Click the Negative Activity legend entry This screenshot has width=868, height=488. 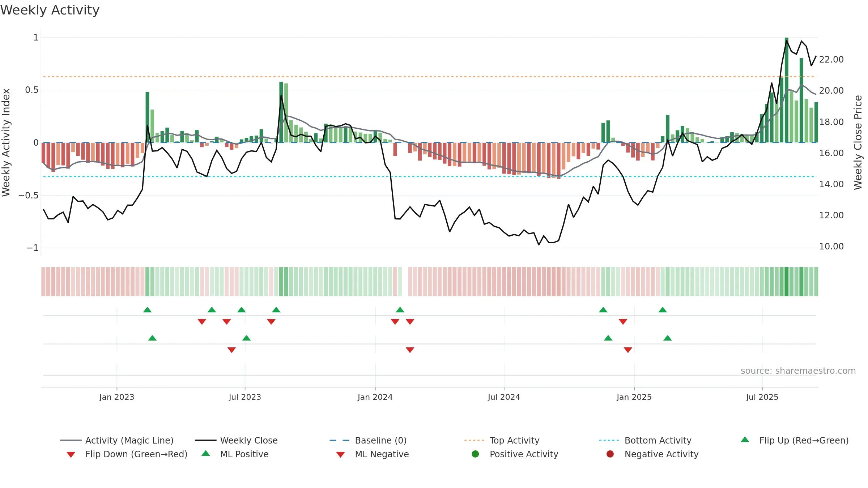(x=652, y=454)
